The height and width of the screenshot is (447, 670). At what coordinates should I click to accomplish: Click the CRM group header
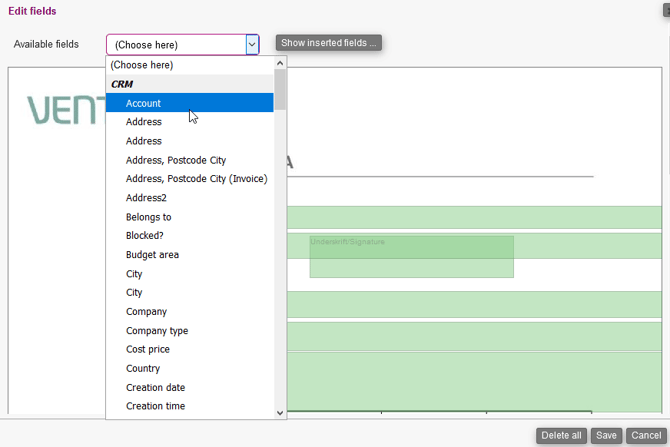(190, 84)
